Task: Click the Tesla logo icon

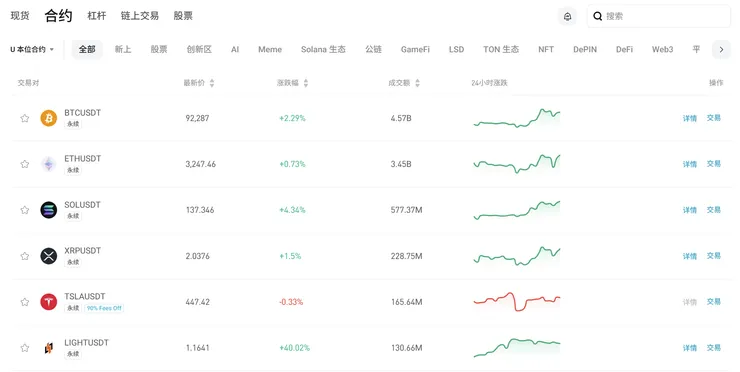Action: 49,302
